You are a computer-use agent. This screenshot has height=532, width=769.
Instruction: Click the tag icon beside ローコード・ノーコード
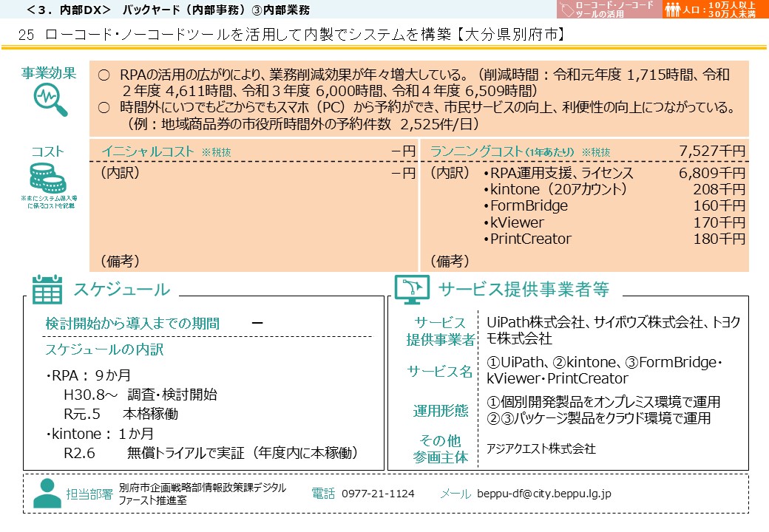coord(566,10)
